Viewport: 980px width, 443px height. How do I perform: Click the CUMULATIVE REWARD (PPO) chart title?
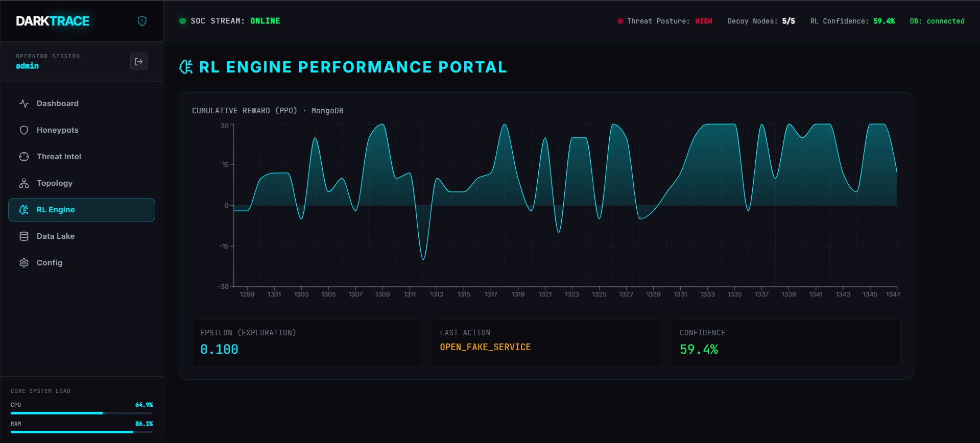(268, 111)
